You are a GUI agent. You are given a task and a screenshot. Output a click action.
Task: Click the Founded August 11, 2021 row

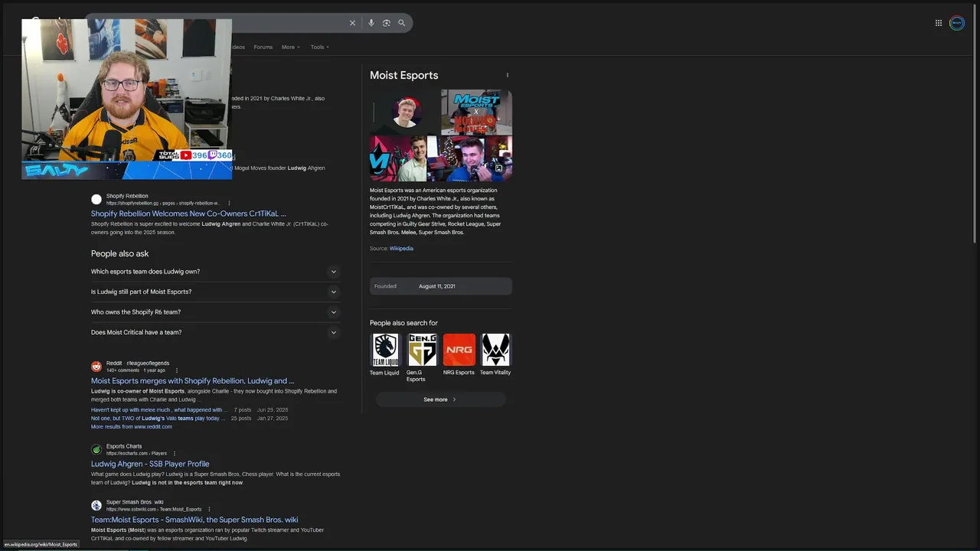[441, 286]
